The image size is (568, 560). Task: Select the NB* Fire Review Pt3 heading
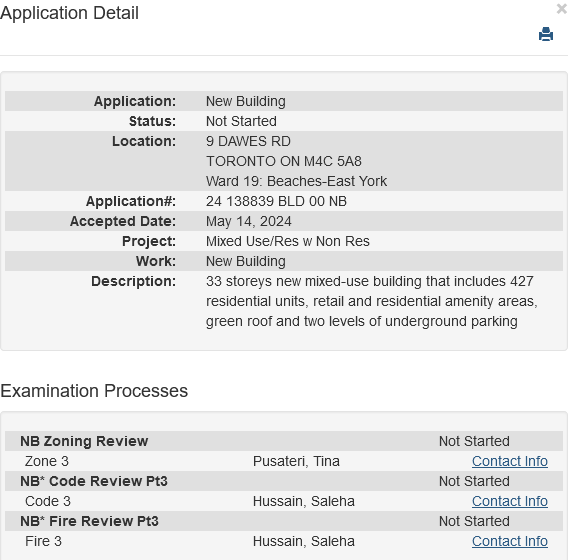(x=89, y=521)
